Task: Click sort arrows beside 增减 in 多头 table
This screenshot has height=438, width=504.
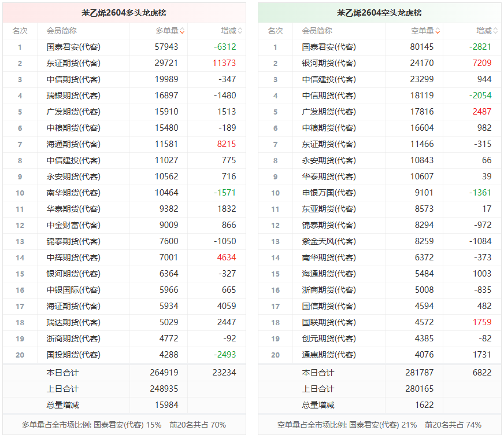Action: (x=240, y=31)
